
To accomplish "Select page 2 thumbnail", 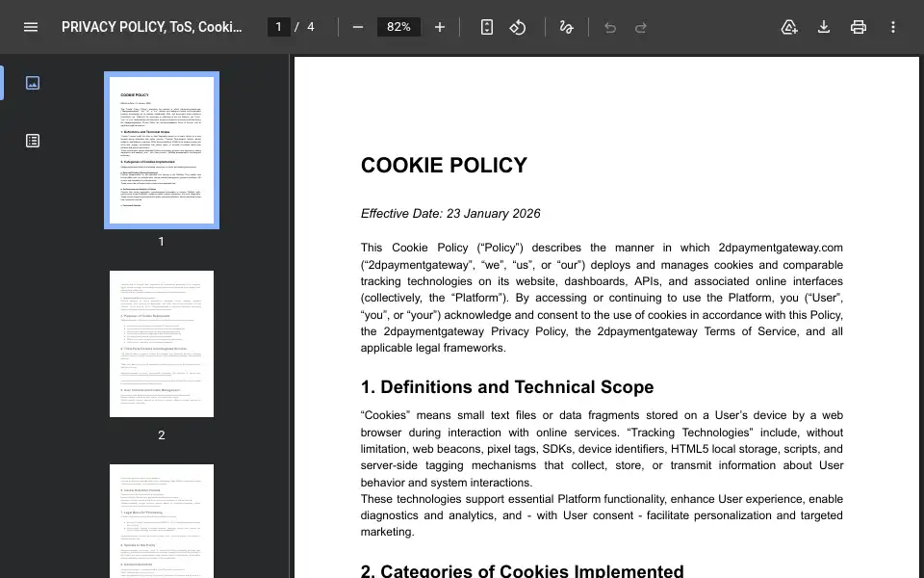I will [162, 344].
